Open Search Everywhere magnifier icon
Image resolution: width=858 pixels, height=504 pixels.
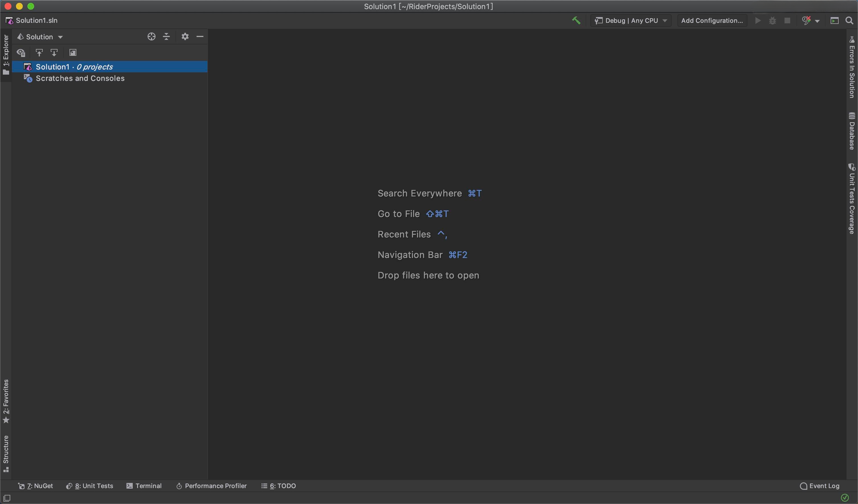(849, 21)
